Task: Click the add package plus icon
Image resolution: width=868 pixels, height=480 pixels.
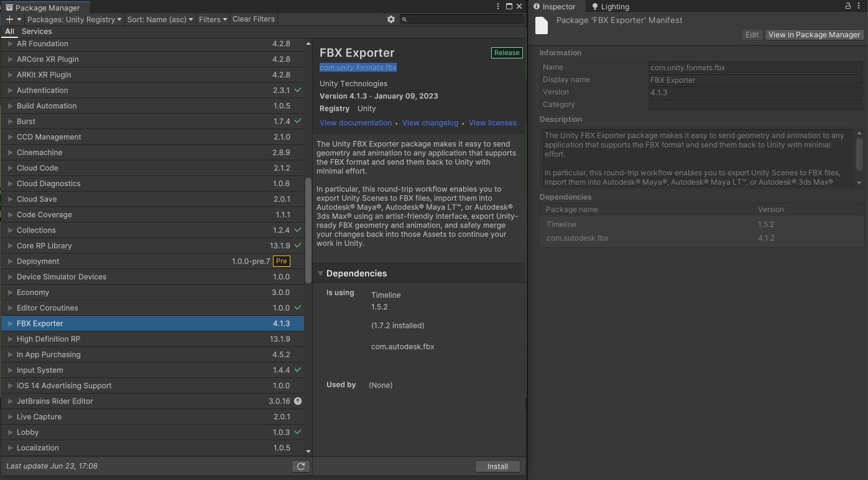Action: click(10, 19)
